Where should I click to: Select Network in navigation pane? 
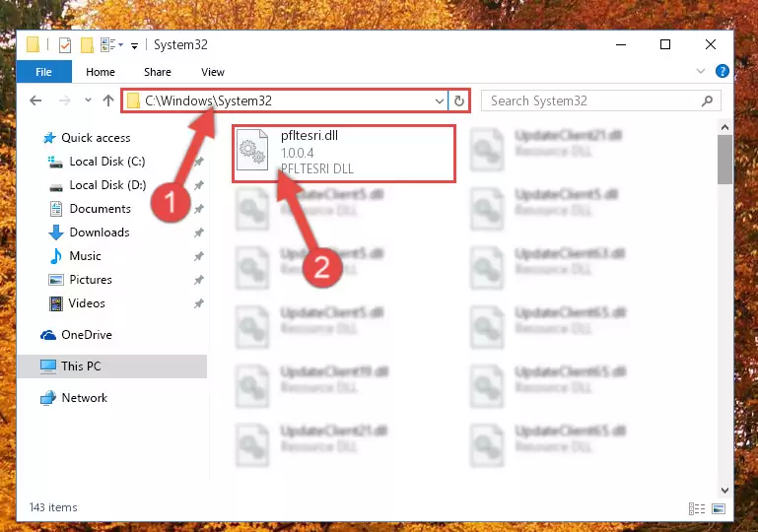click(x=84, y=398)
